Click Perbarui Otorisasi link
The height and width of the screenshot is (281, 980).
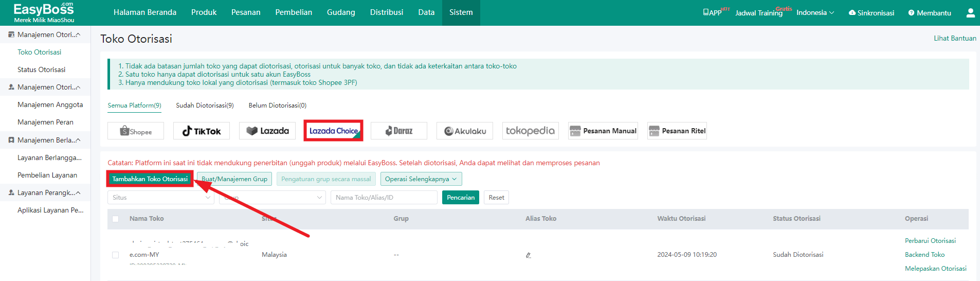(x=930, y=241)
